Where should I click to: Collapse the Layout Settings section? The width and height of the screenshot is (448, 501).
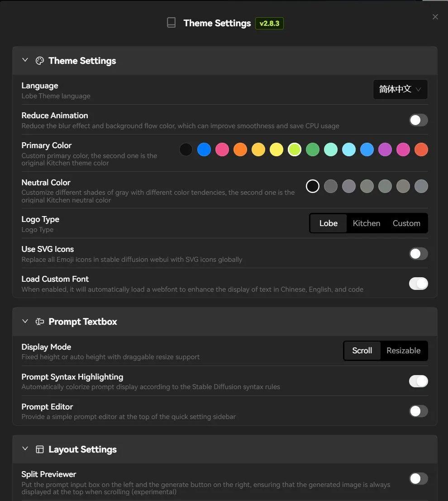25,449
